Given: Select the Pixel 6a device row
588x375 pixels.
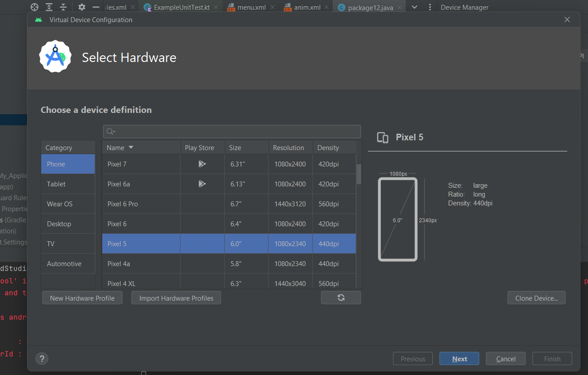Looking at the screenshot, I should (x=229, y=184).
